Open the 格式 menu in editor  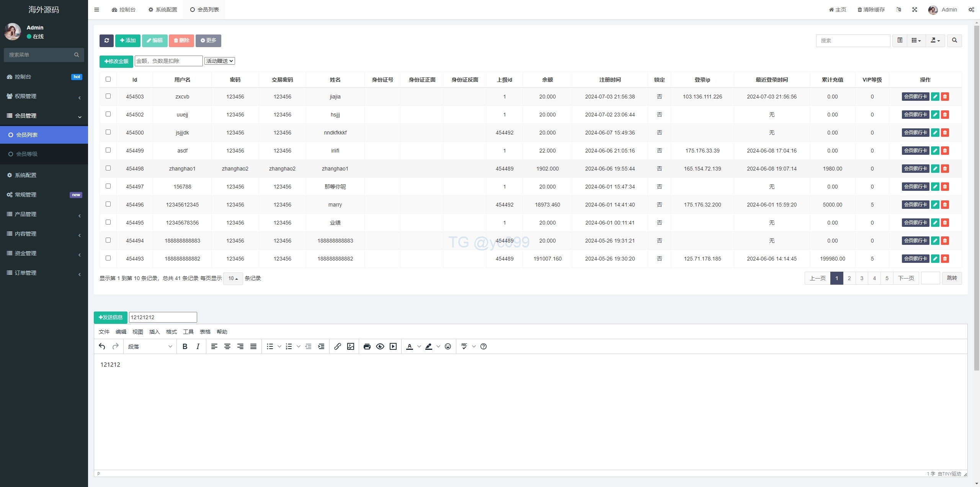coord(171,332)
